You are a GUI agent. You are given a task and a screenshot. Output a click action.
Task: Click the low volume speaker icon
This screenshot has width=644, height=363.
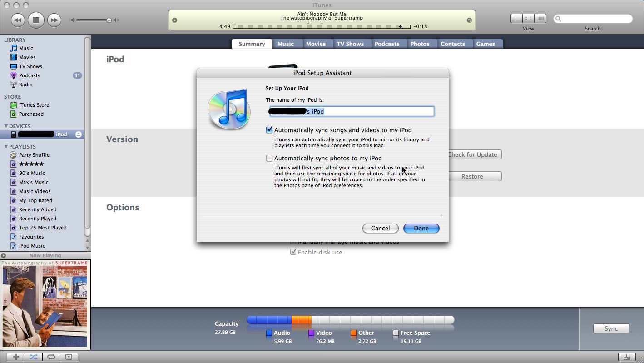[x=73, y=20]
